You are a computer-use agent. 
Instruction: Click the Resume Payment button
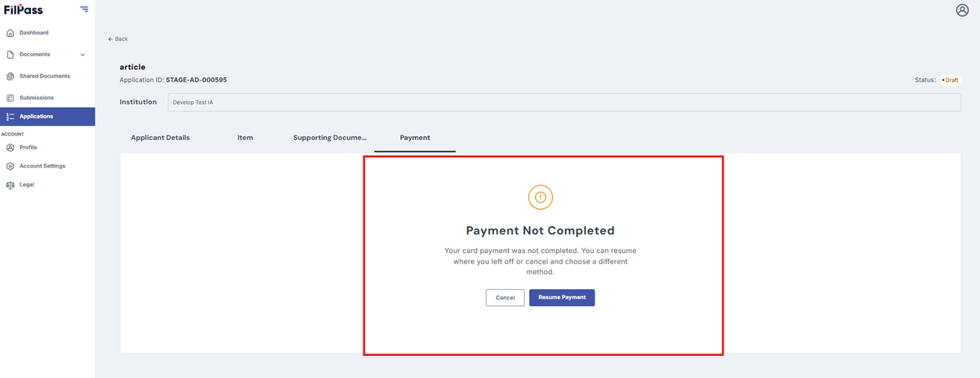click(562, 298)
